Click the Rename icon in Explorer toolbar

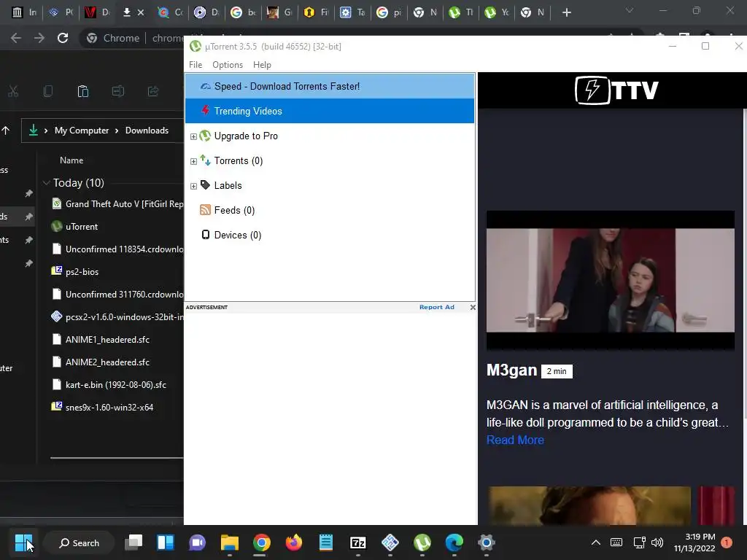pyautogui.click(x=118, y=91)
